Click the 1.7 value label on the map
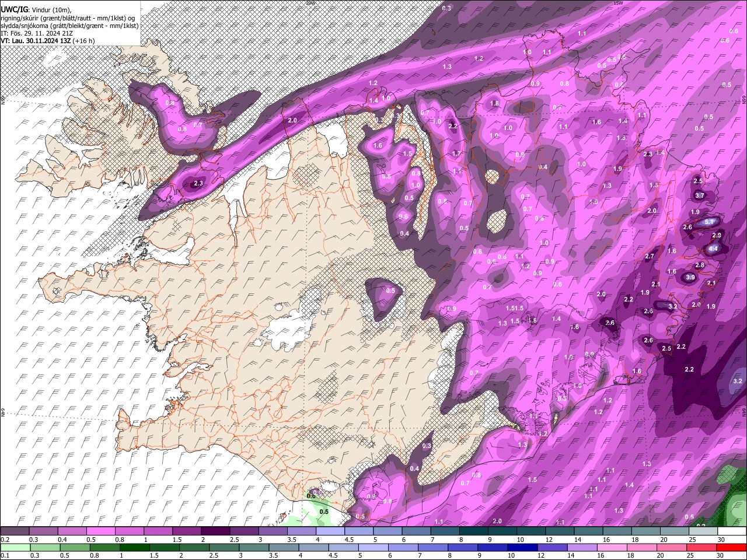Image resolution: width=747 pixels, height=560 pixels. 457,154
